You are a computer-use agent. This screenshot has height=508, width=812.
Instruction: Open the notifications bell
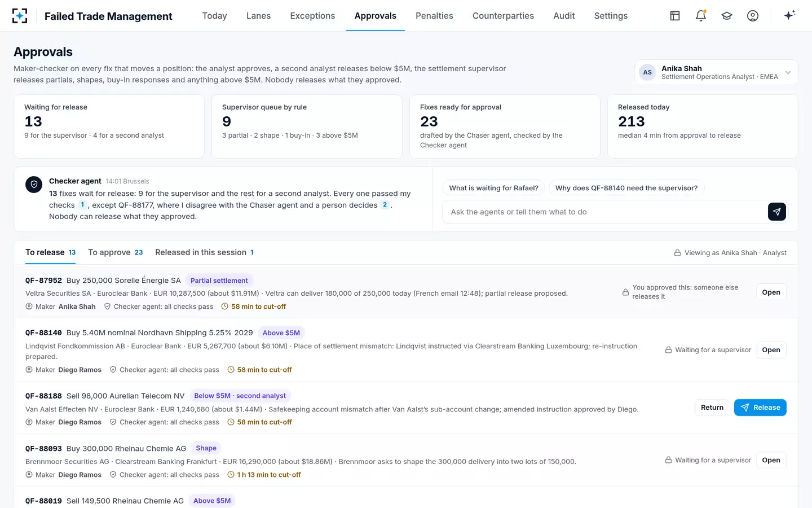pos(701,16)
